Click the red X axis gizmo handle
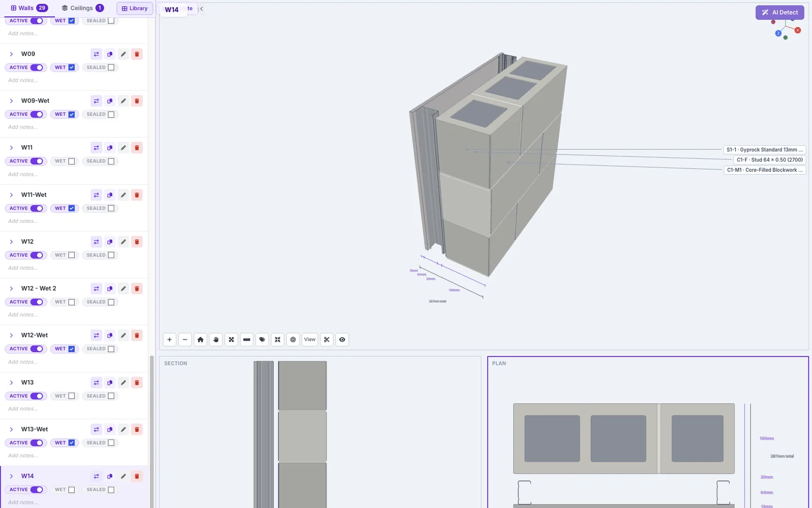This screenshot has height=508, width=812. (x=798, y=30)
